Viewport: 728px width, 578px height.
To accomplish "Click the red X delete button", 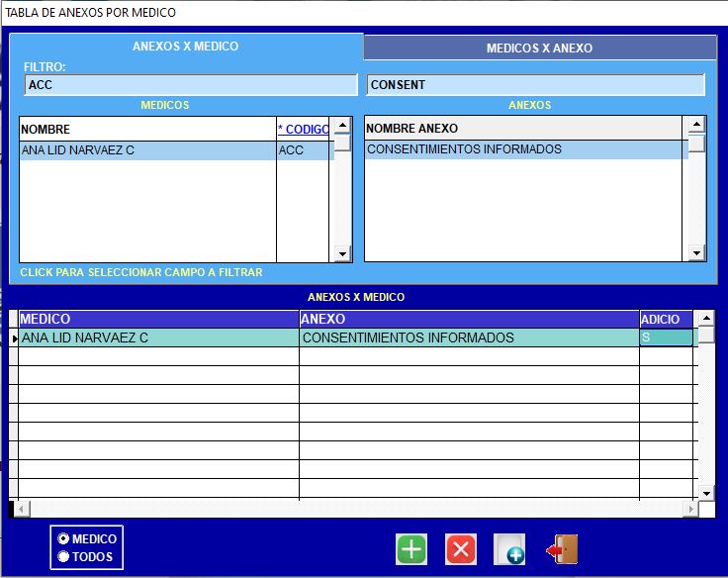I will click(461, 549).
